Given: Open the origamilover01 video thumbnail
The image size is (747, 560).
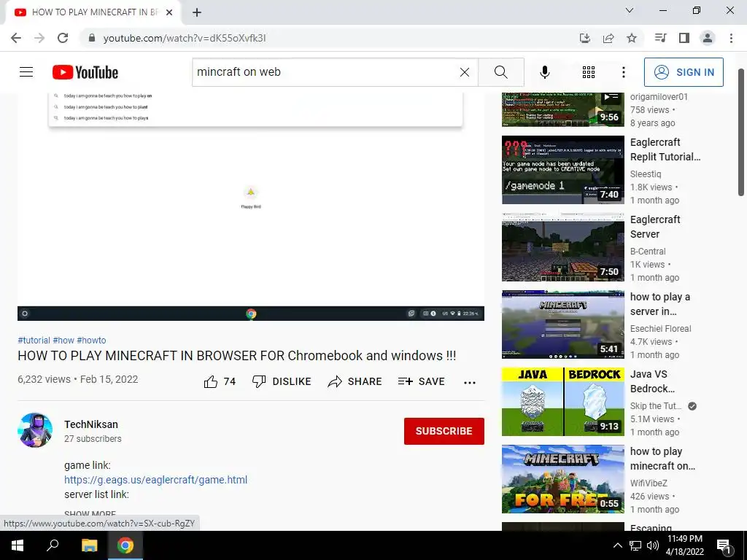Looking at the screenshot, I should 562,109.
